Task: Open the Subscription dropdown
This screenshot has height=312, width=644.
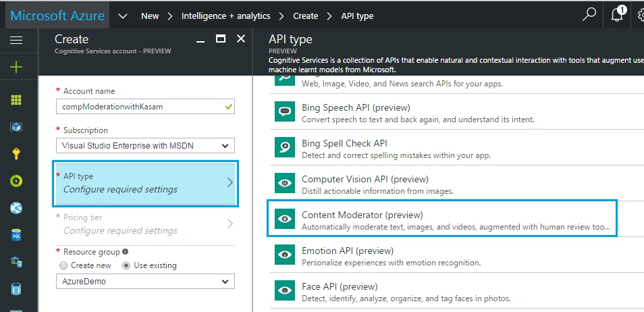Action: tap(145, 145)
